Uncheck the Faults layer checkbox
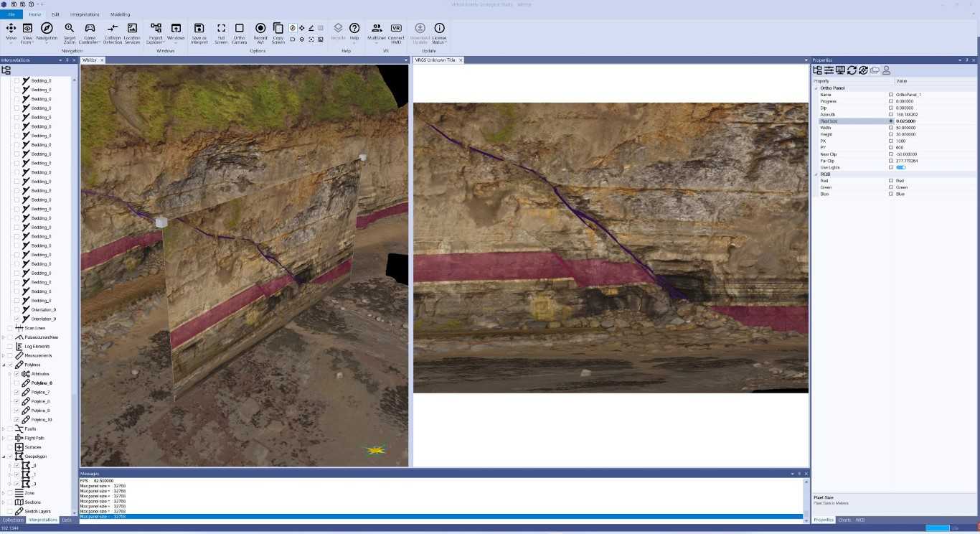Image resolution: width=980 pixels, height=534 pixels. (x=10, y=428)
